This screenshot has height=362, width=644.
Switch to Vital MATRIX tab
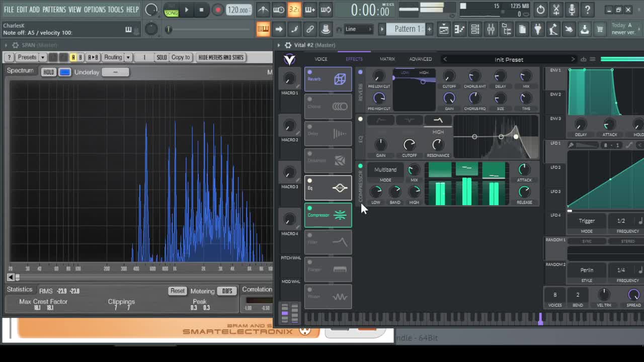387,59
